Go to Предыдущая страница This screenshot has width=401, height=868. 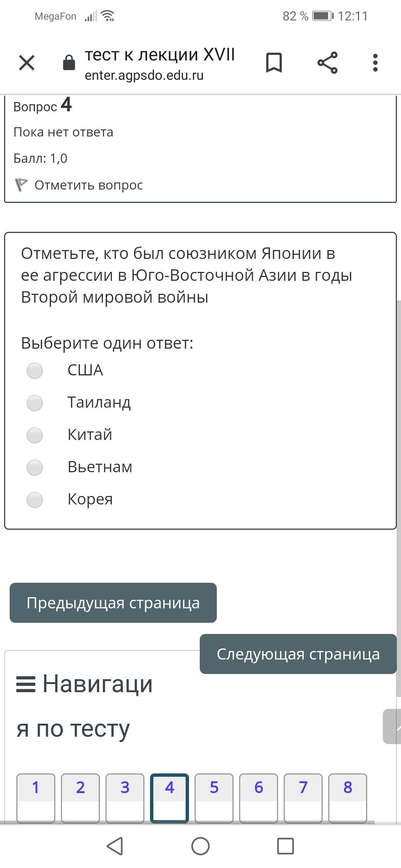pos(113,603)
